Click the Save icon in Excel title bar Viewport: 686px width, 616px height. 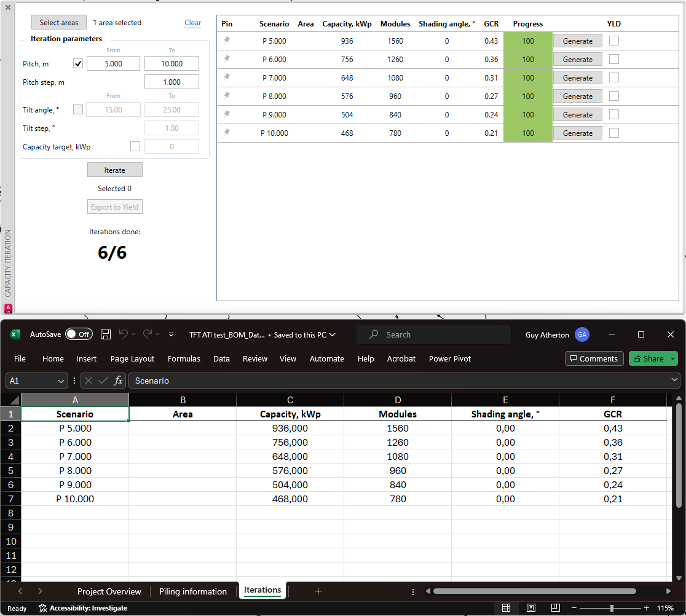(106, 334)
